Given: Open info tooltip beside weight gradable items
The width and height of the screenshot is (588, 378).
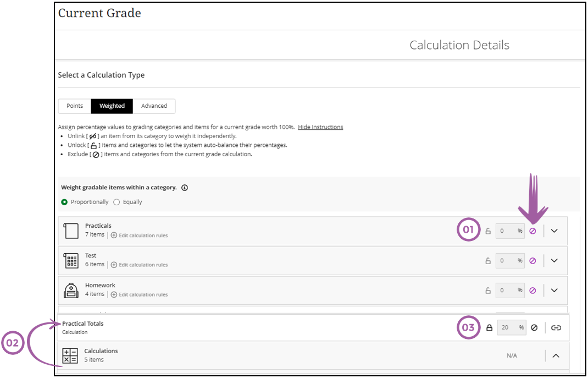Looking at the screenshot, I should click(x=185, y=188).
